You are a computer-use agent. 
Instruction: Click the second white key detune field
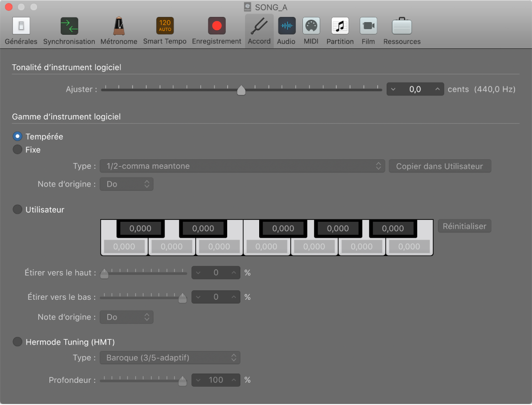[x=172, y=247]
